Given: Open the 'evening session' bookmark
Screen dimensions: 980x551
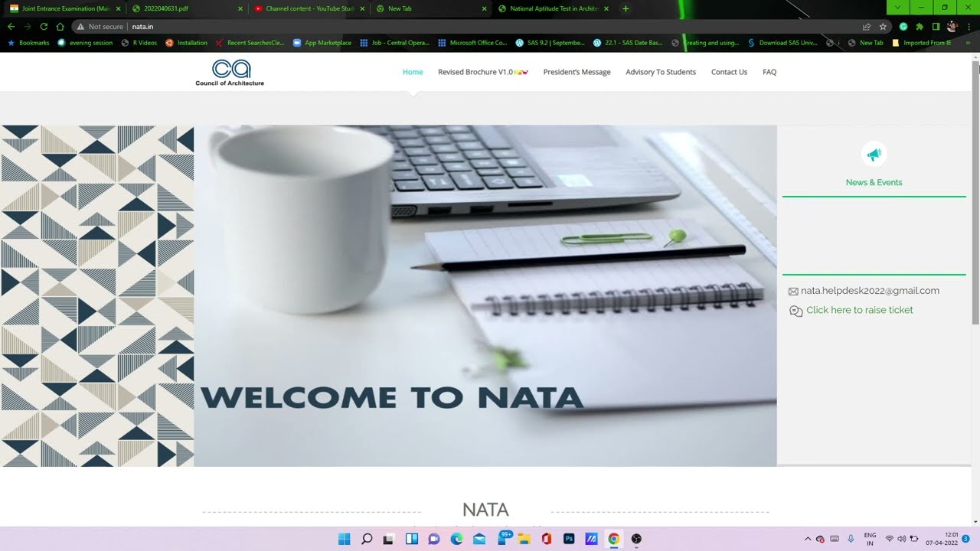Looking at the screenshot, I should click(x=85, y=43).
